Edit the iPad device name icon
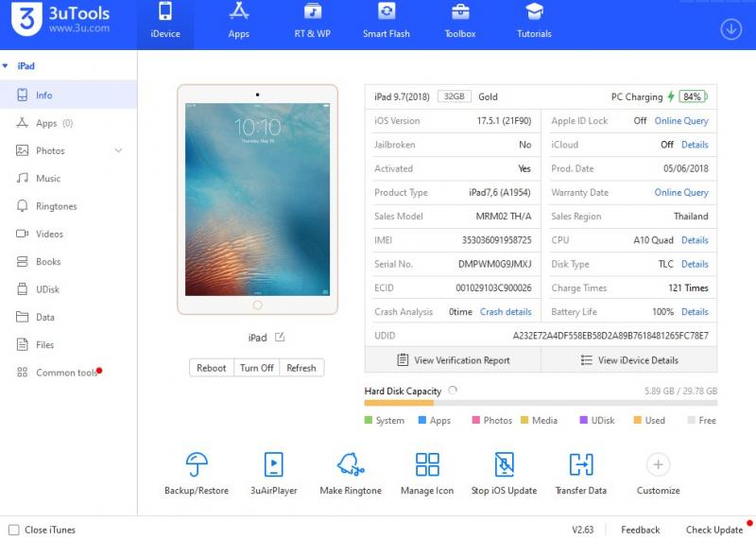This screenshot has width=756, height=540. (280, 338)
